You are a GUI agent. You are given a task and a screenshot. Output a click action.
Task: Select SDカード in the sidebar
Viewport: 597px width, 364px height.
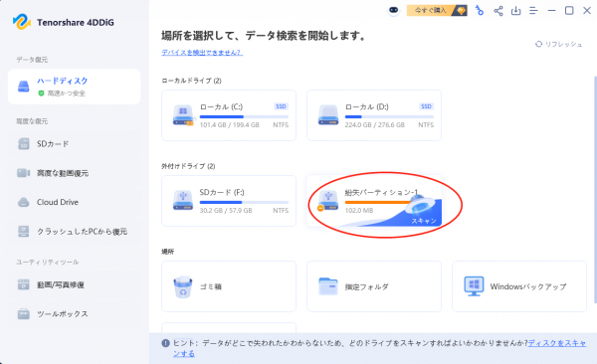pos(75,144)
